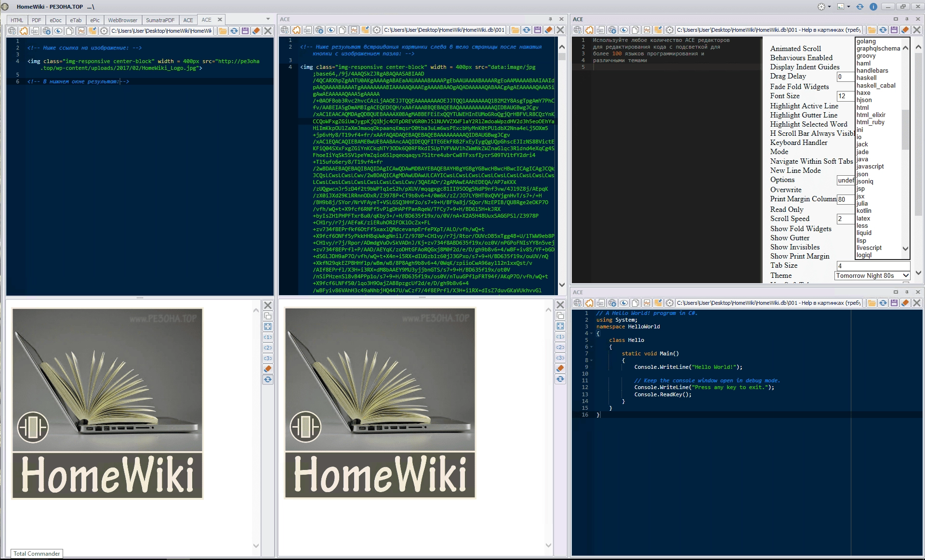The width and height of the screenshot is (925, 560).
Task: Switch to the WebBrowser tab
Action: (122, 20)
